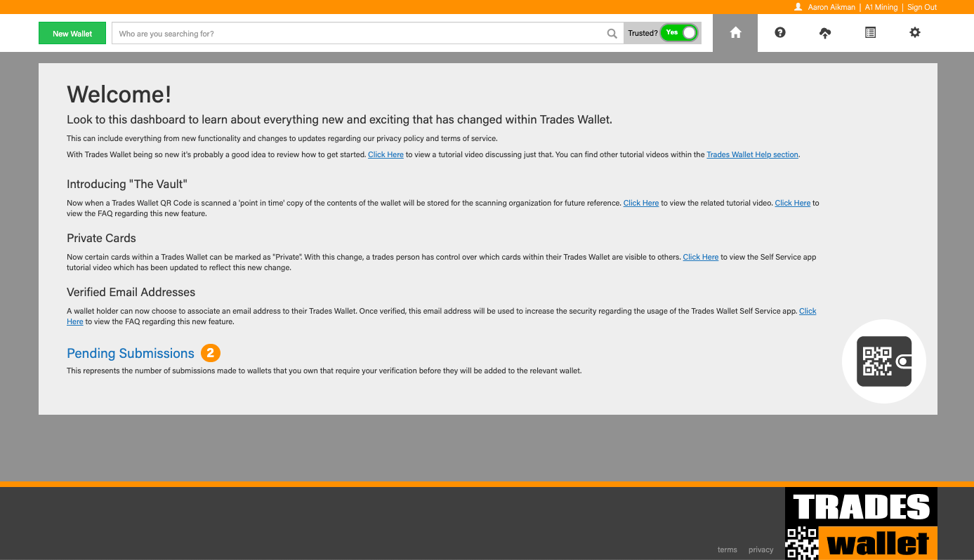Open the Help question mark icon
Viewport: 974px width, 560px height.
click(780, 33)
